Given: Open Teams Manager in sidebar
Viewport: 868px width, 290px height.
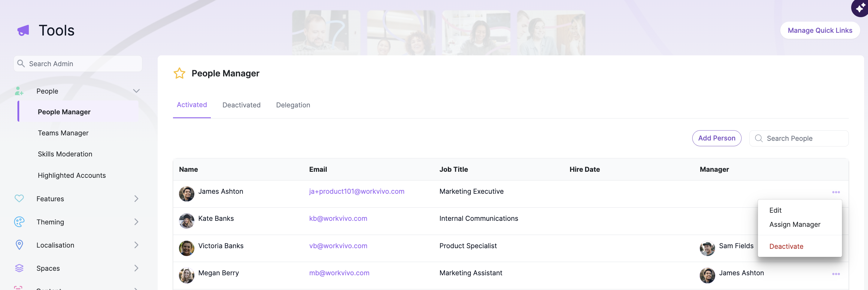Looking at the screenshot, I should [63, 133].
